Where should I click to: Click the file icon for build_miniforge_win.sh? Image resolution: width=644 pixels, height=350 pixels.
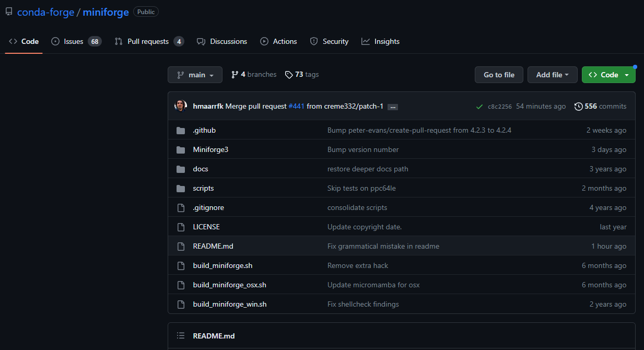coord(181,304)
